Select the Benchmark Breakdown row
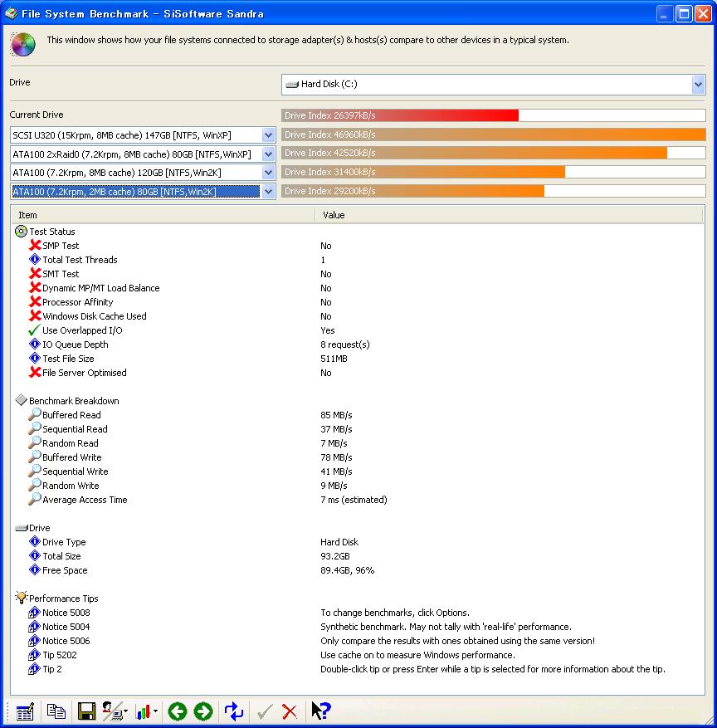 point(358,401)
